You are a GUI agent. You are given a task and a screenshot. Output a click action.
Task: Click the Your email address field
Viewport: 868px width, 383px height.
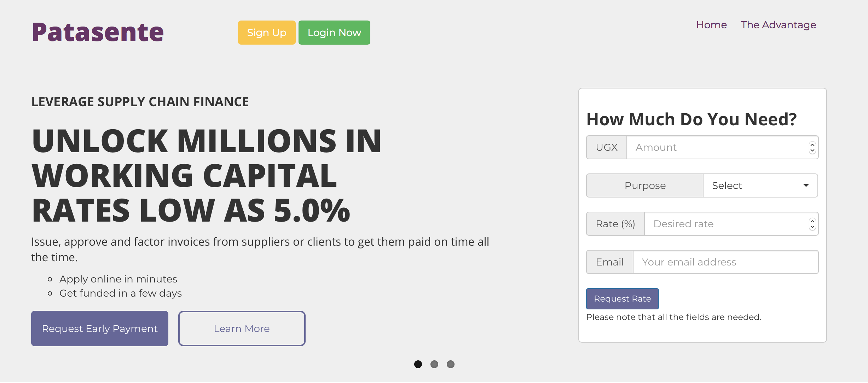tap(725, 262)
